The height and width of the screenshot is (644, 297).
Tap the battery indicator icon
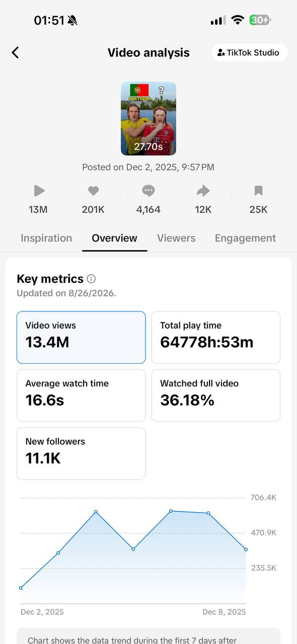[260, 20]
